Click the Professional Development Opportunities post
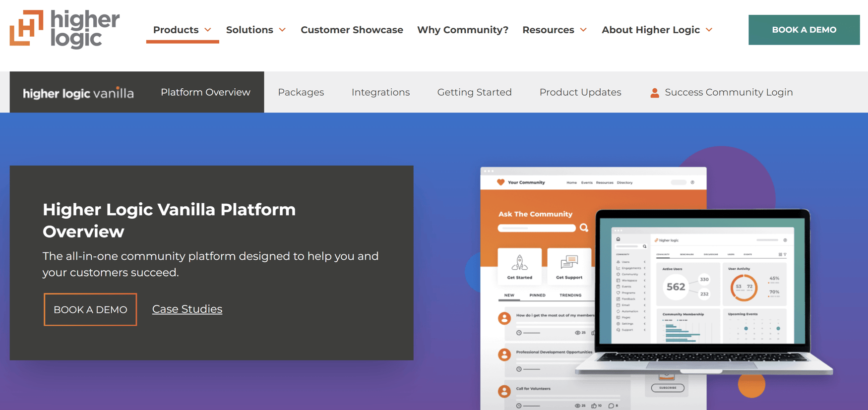Image resolution: width=868 pixels, height=410 pixels. click(554, 352)
